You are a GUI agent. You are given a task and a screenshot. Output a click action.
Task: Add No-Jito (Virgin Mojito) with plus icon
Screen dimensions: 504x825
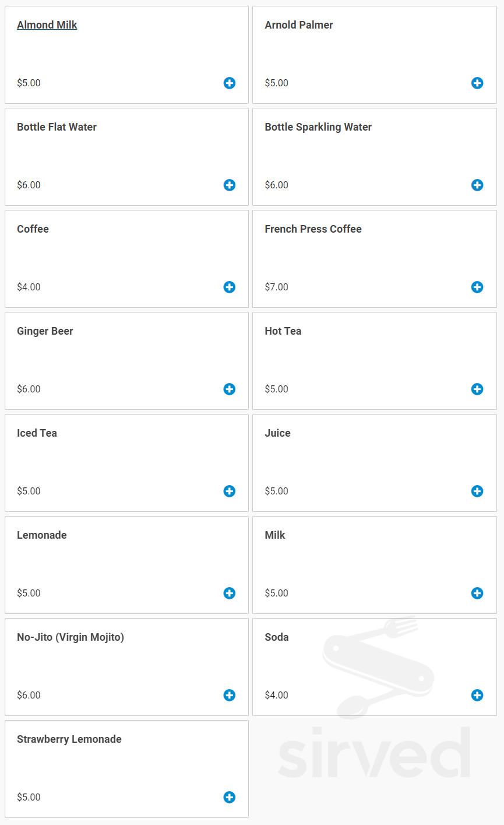230,695
